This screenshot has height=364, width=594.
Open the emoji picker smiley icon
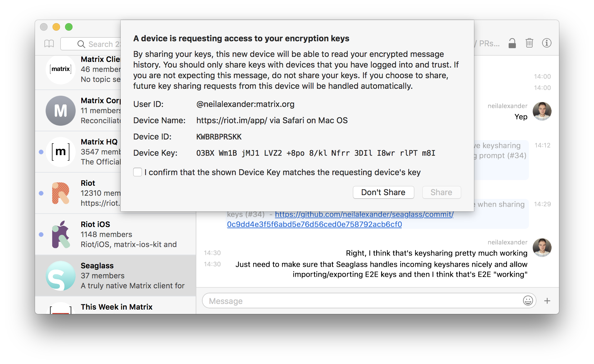point(528,301)
